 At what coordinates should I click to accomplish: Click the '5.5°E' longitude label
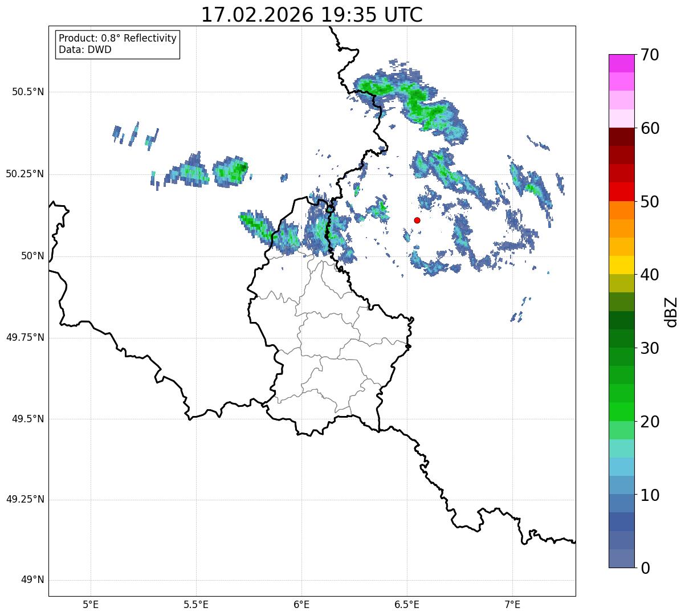coord(196,604)
